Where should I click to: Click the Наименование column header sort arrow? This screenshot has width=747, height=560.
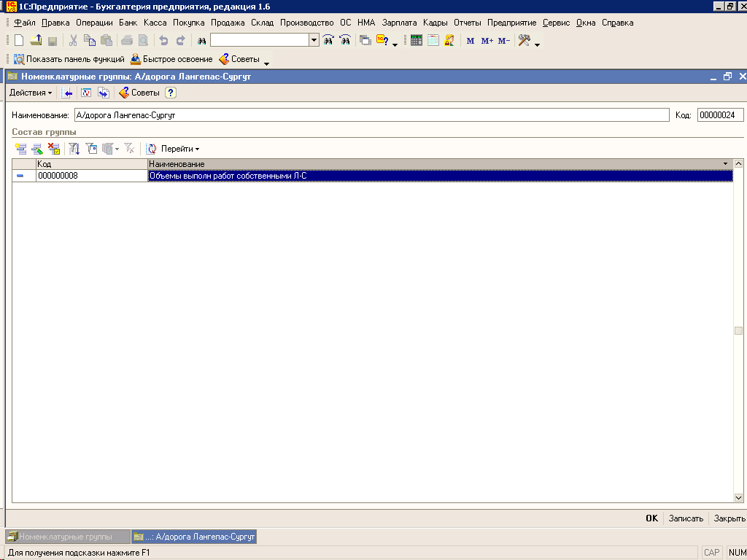click(726, 164)
